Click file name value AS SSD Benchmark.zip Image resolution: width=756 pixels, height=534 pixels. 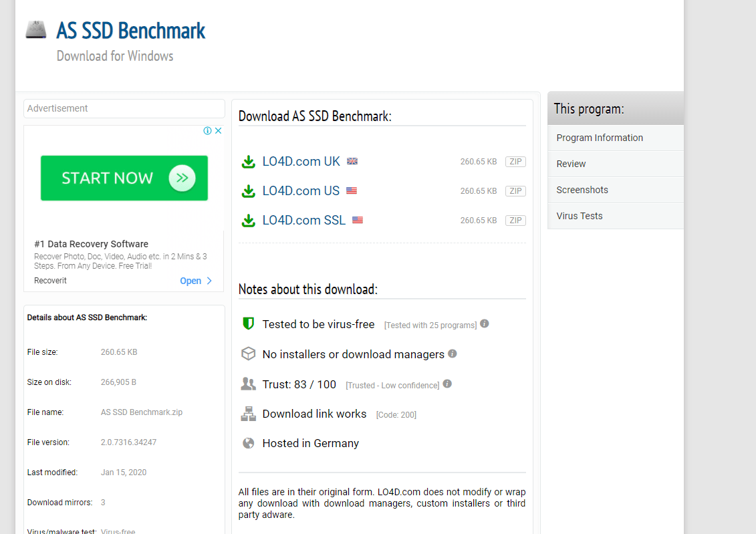pos(142,412)
